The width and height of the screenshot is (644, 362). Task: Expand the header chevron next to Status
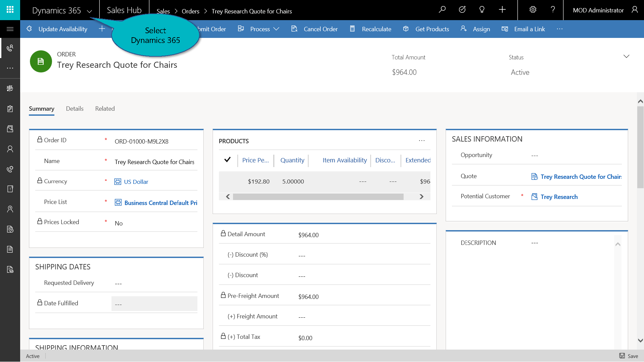click(626, 56)
